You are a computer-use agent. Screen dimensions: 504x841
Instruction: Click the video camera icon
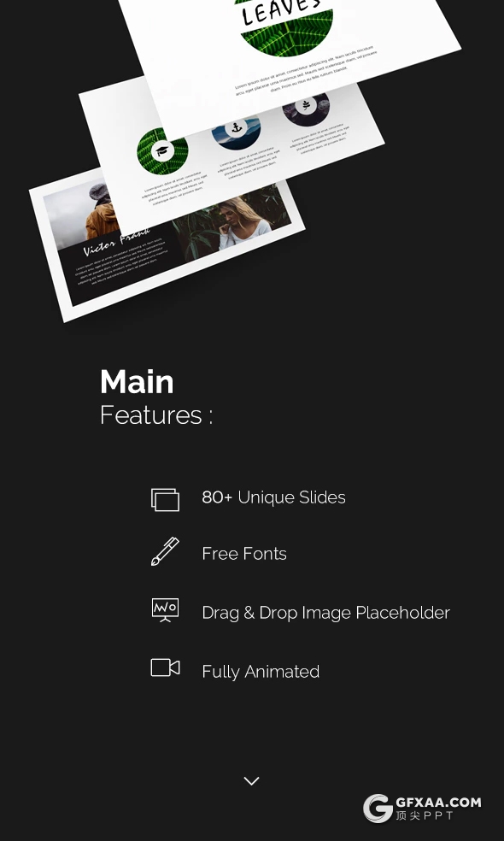click(x=165, y=668)
